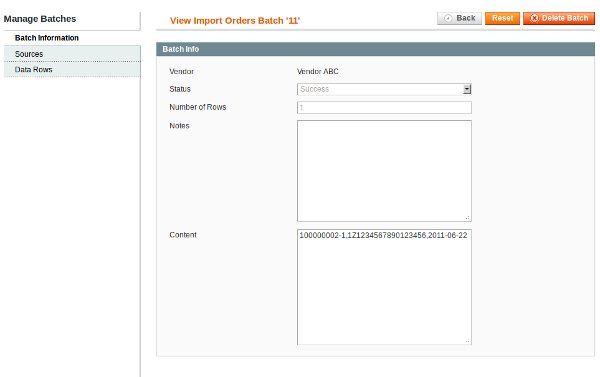The image size is (600, 377).
Task: Click the Status field label
Action: click(x=180, y=89)
